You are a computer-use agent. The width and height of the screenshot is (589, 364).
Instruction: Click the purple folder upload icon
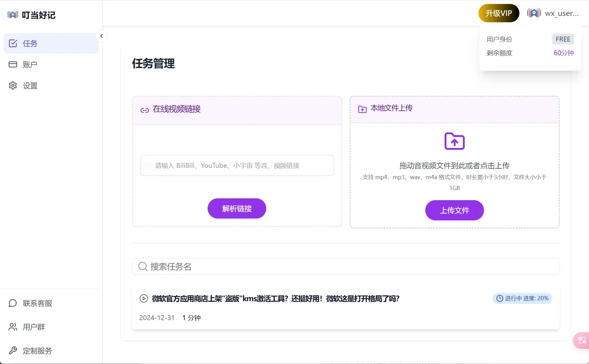(454, 141)
